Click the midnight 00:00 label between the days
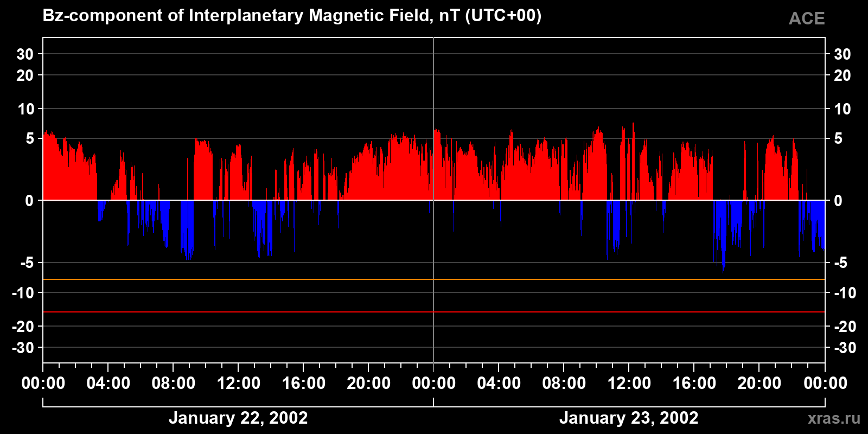868x434 pixels. tap(434, 383)
